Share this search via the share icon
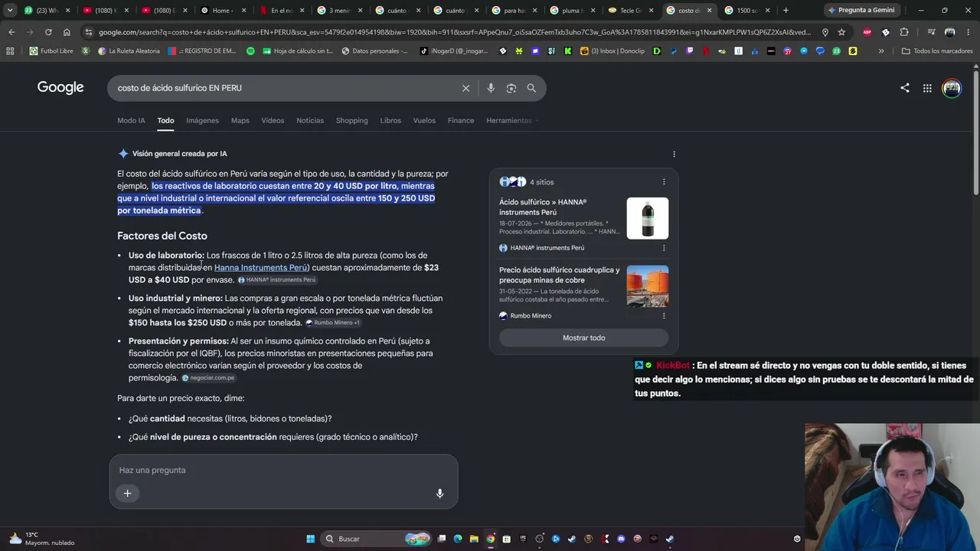This screenshot has width=980, height=551. pos(905,88)
